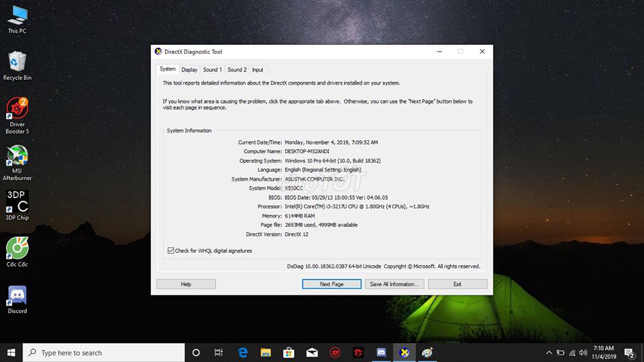The width and height of the screenshot is (644, 362).
Task: Open the Recycle Bin desktop icon
Action: [x=17, y=66]
